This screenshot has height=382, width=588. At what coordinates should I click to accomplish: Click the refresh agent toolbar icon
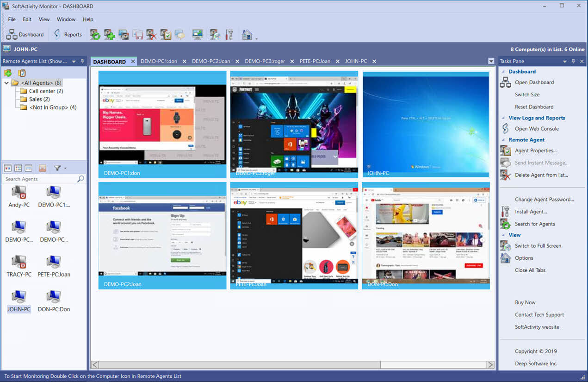[x=95, y=34]
